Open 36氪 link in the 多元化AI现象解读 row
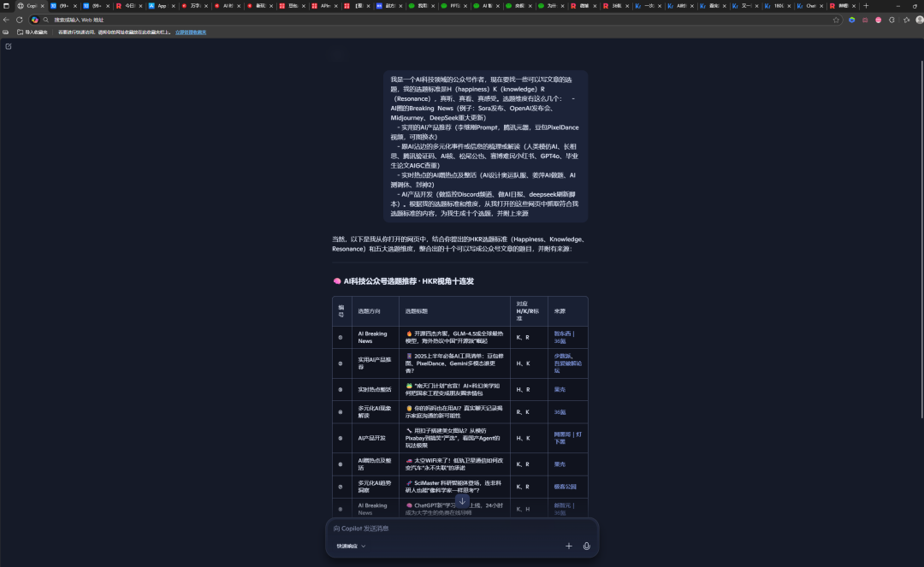Screen dimensions: 924x567 click(560, 412)
